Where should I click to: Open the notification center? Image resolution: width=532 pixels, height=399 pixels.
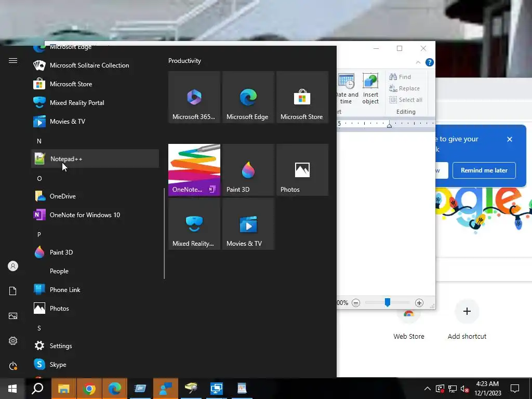pyautogui.click(x=515, y=389)
